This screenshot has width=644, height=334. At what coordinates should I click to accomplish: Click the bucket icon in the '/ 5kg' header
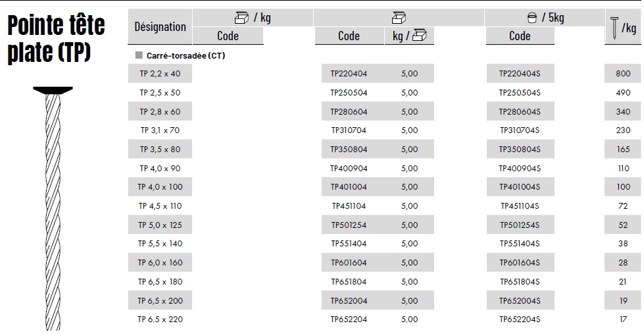pos(533,18)
